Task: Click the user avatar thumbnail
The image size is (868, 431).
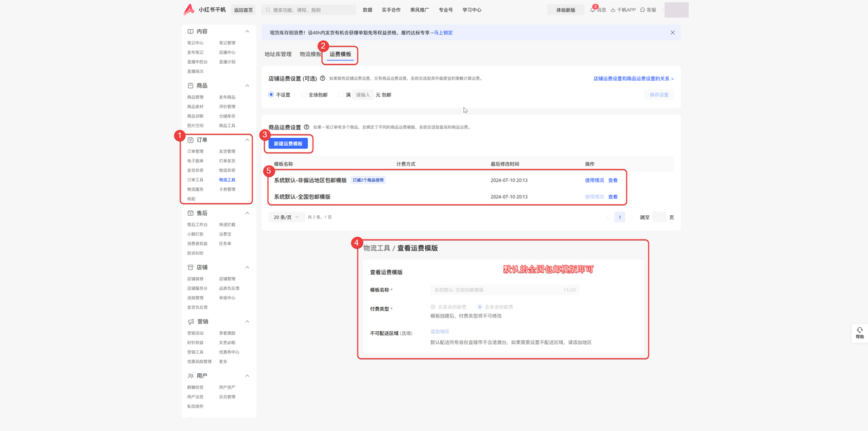Action: [x=676, y=10]
